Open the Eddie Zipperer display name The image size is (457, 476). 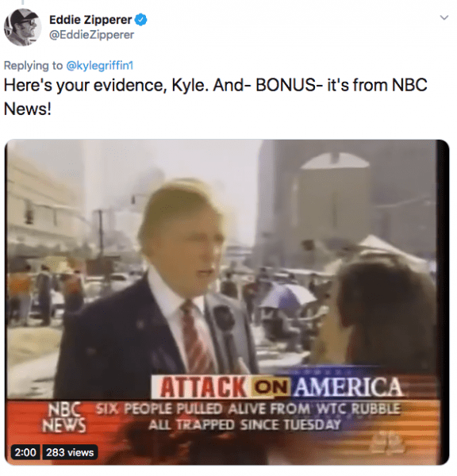click(90, 20)
